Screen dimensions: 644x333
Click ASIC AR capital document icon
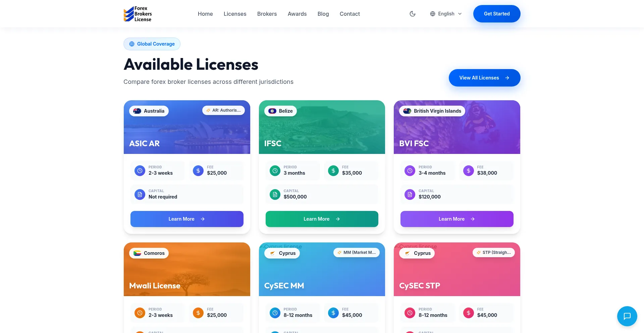(140, 195)
